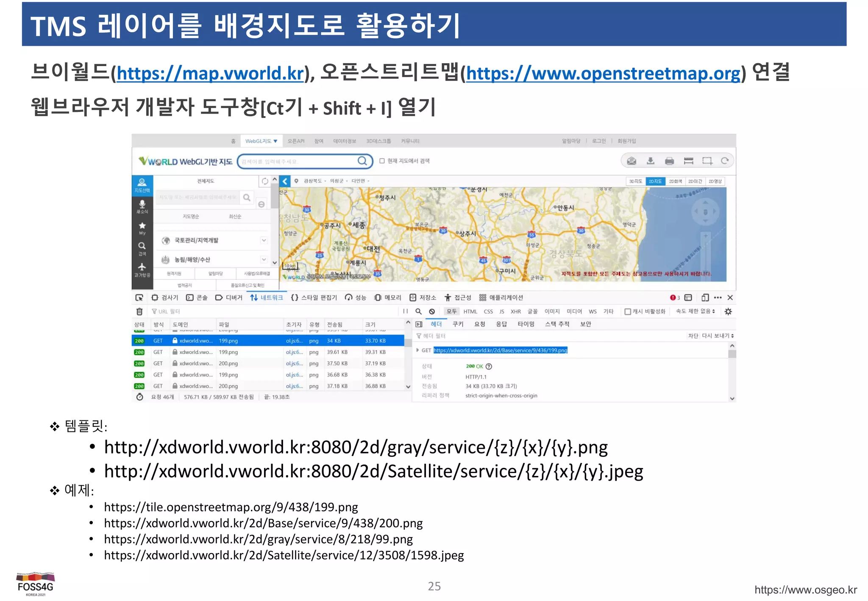Filter requests by XHR type
The width and height of the screenshot is (868, 601).
(516, 312)
